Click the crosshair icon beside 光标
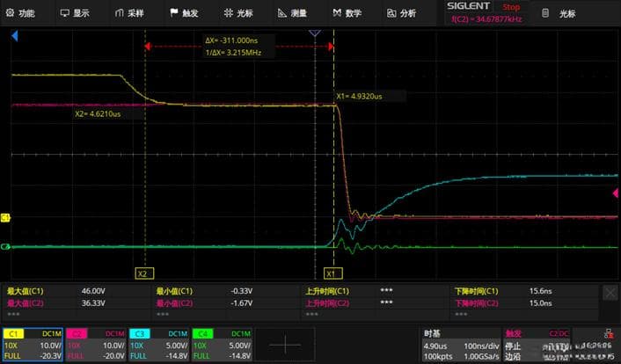The image size is (621, 364). click(x=228, y=13)
